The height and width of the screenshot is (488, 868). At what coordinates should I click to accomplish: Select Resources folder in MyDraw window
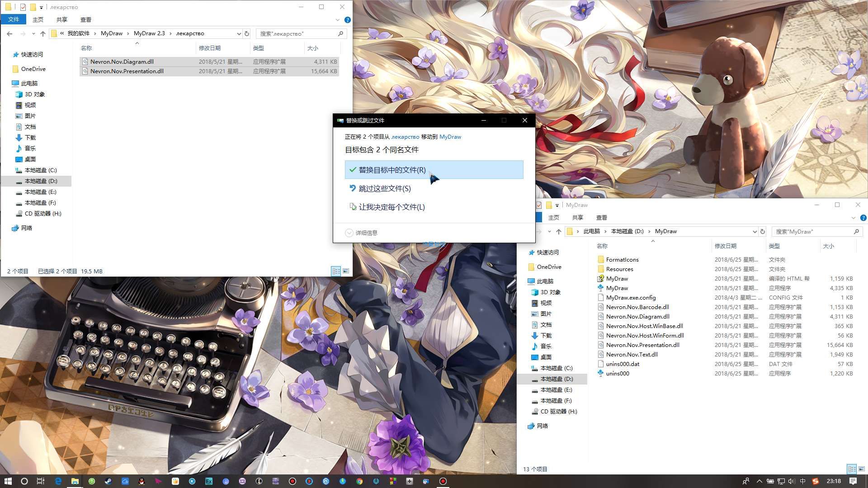pos(726,269)
